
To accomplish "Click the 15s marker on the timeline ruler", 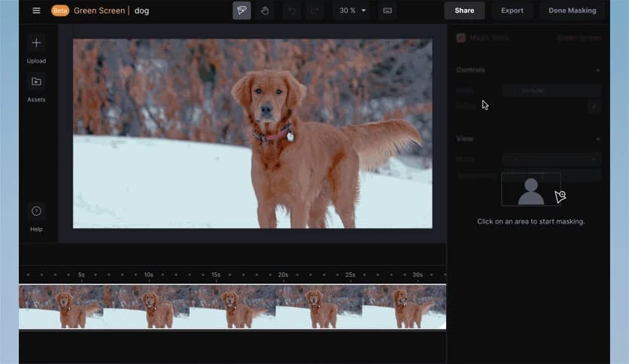I will tap(216, 275).
